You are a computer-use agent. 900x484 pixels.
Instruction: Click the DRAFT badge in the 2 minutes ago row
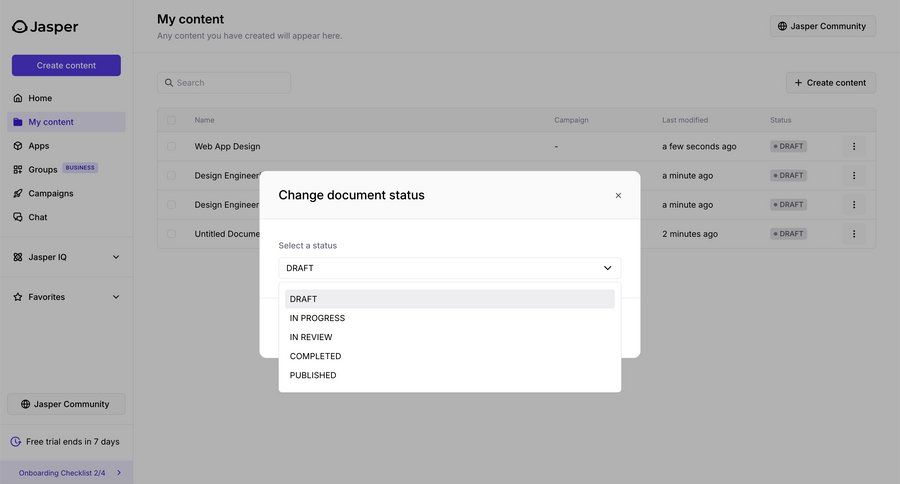(x=788, y=234)
